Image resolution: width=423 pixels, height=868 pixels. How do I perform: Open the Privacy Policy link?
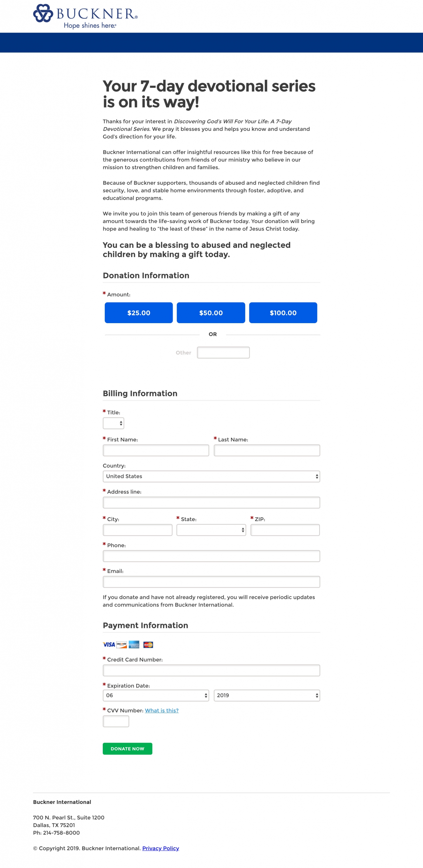(160, 848)
